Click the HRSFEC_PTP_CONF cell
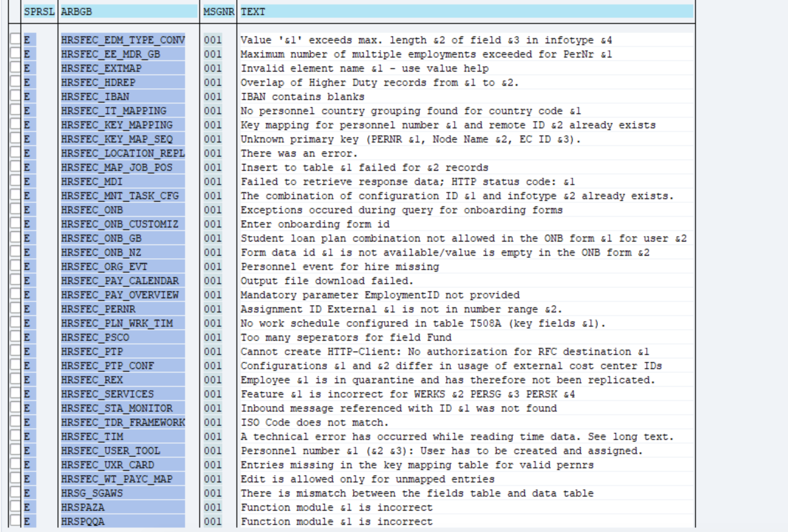 tap(123, 366)
